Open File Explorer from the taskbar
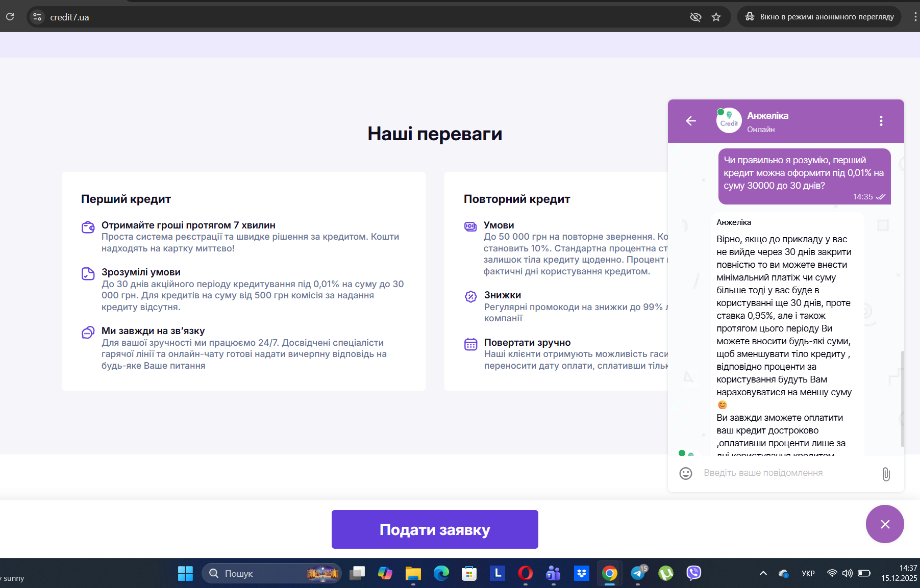The image size is (920, 588). [413, 573]
